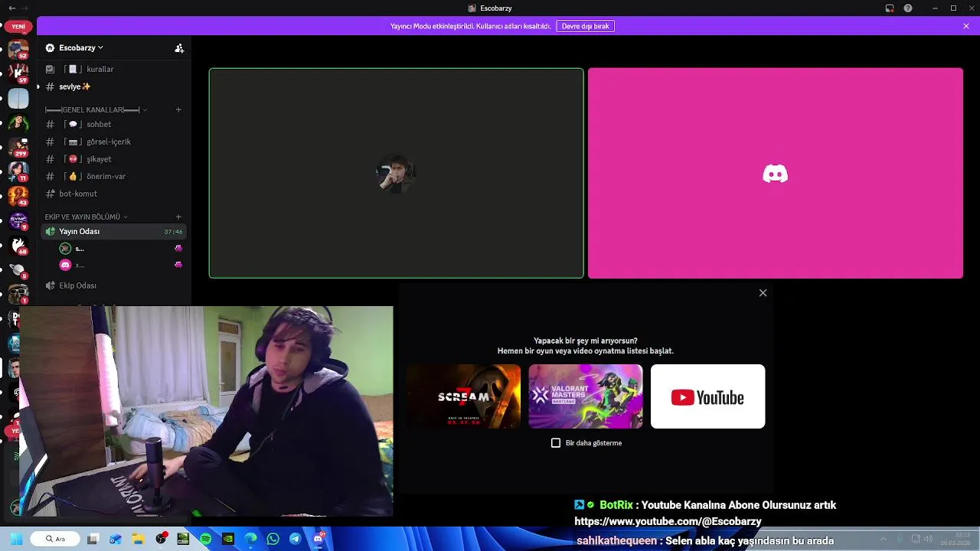Select the Yayın Odası voice channel
This screenshot has height=551, width=980.
click(115, 231)
